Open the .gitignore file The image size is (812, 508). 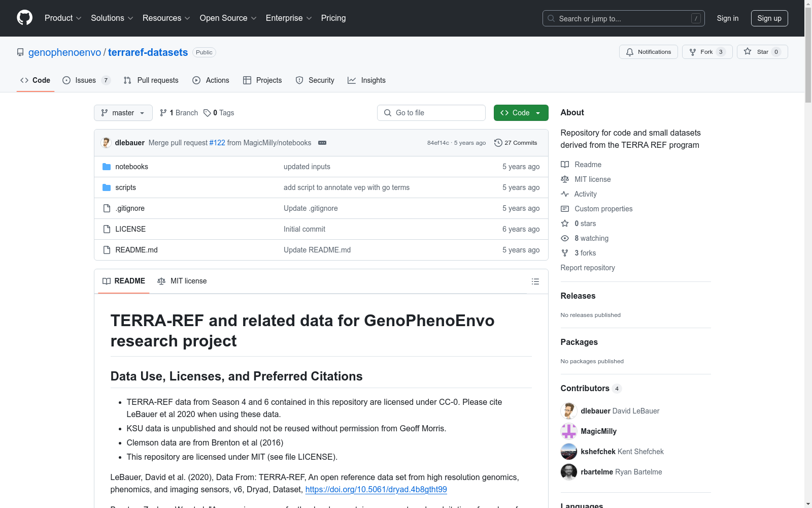(130, 208)
